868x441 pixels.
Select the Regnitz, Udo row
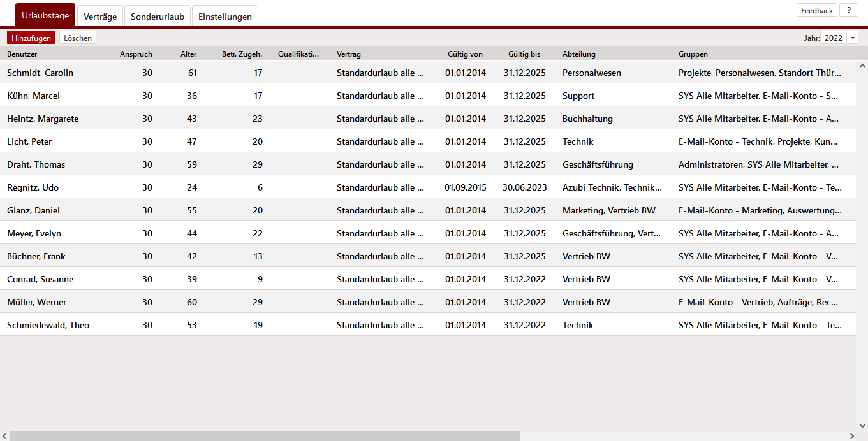[x=33, y=187]
